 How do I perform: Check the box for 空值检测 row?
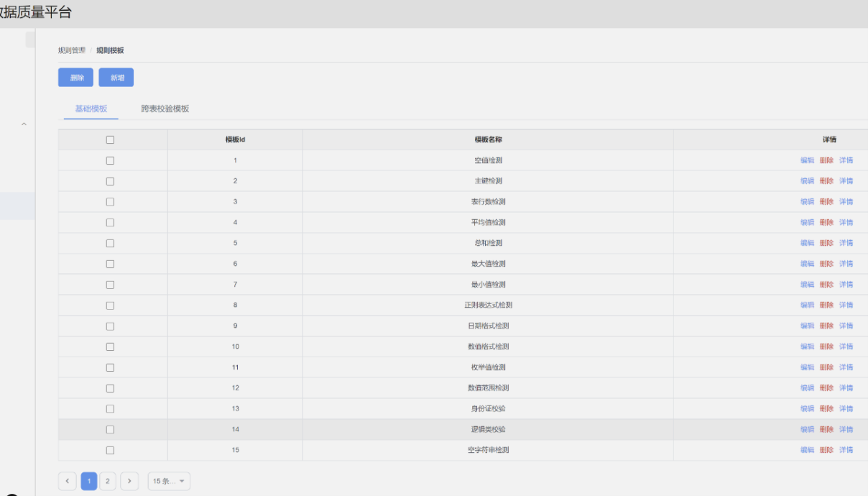[x=110, y=160]
